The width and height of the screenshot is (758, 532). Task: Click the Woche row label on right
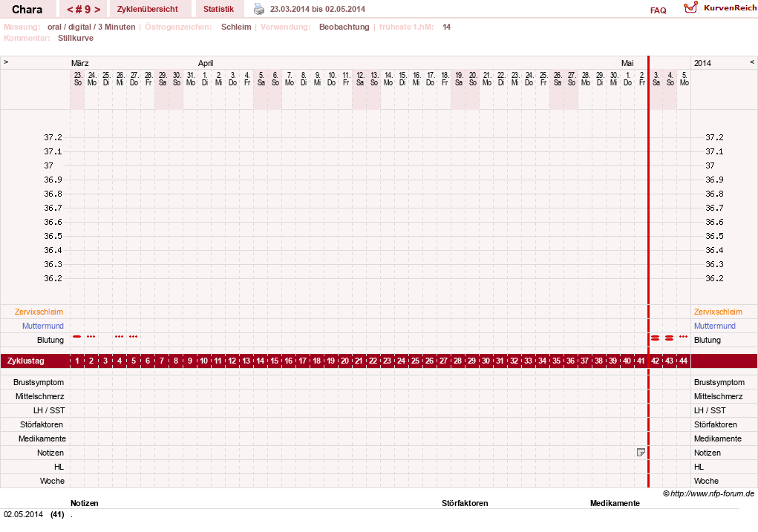(x=706, y=481)
